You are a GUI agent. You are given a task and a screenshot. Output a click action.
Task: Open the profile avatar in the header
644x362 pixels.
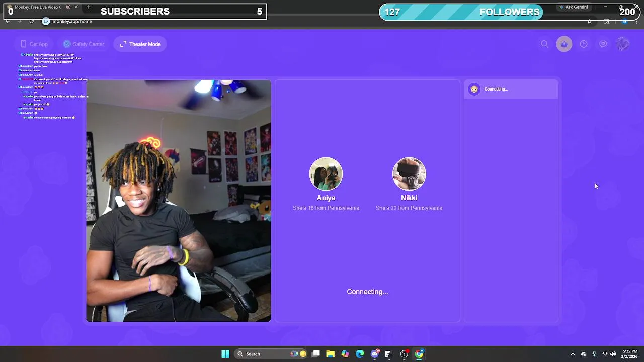[x=623, y=44]
